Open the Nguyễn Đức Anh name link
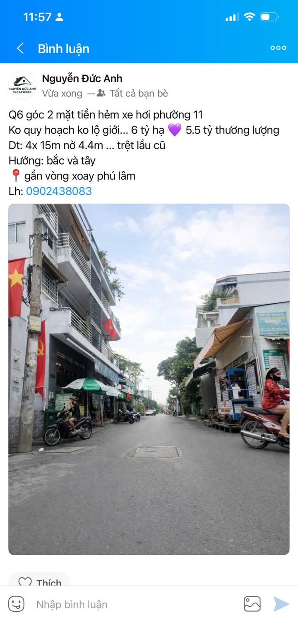Viewport: 298px width, 644px height. (82, 78)
